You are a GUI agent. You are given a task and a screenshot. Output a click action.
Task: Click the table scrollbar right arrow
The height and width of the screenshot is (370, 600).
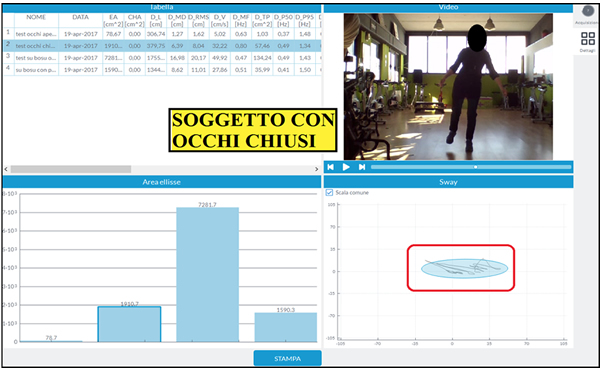pyautogui.click(x=316, y=169)
